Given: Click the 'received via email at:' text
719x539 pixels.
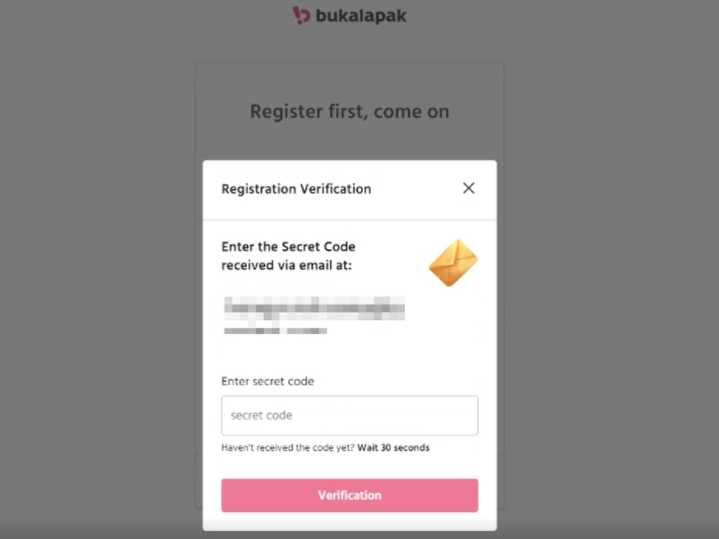Looking at the screenshot, I should click(287, 265).
